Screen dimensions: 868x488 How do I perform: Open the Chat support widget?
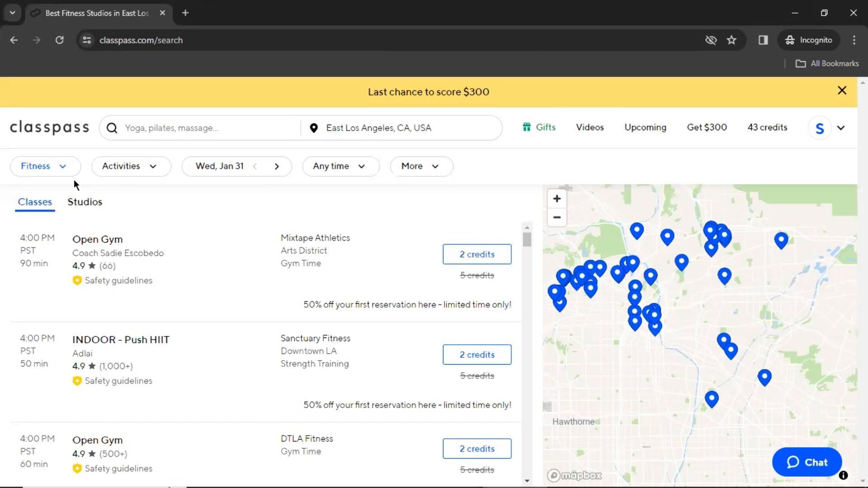click(807, 462)
